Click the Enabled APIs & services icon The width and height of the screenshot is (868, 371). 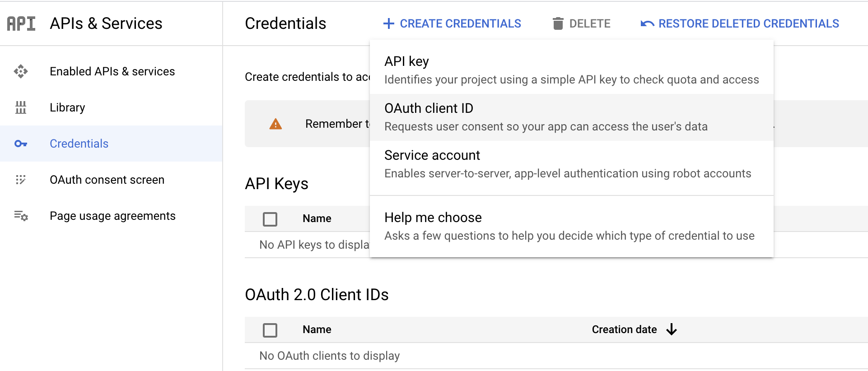click(21, 71)
